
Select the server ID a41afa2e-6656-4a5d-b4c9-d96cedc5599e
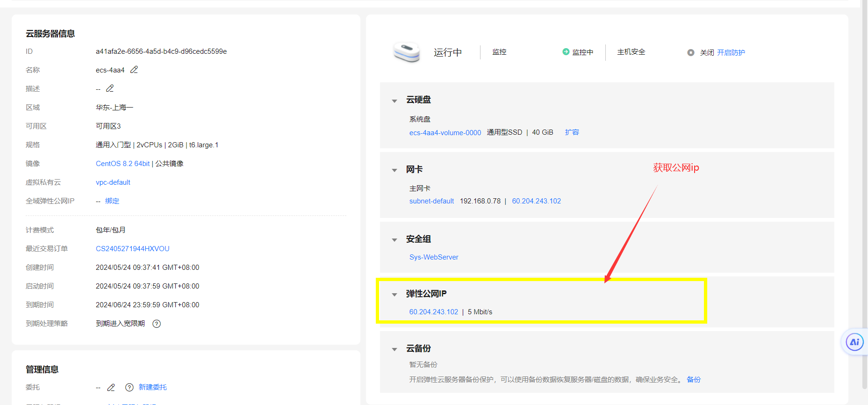tap(161, 51)
